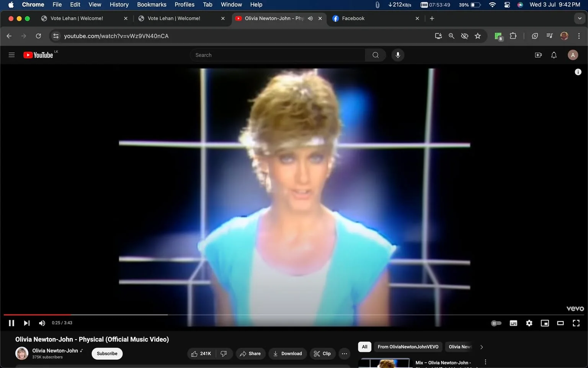Seek on the video progress bar

click(x=294, y=315)
